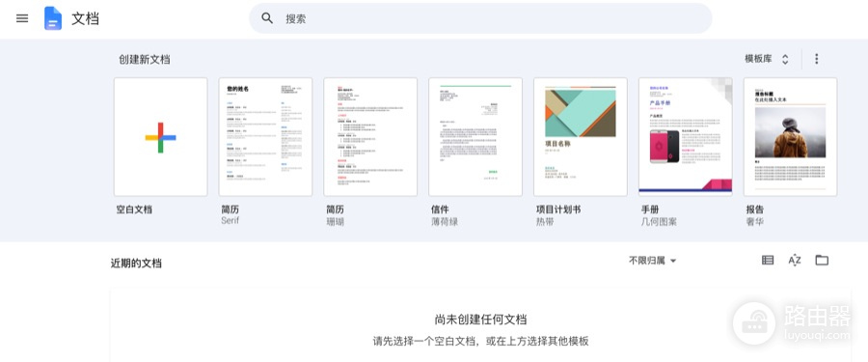The width and height of the screenshot is (868, 362).
Task: Click the 尚未创建任何文档 message
Action: point(480,320)
